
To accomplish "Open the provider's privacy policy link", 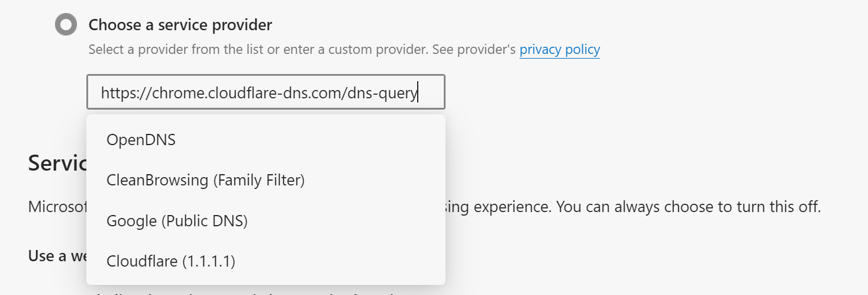I will click(560, 50).
